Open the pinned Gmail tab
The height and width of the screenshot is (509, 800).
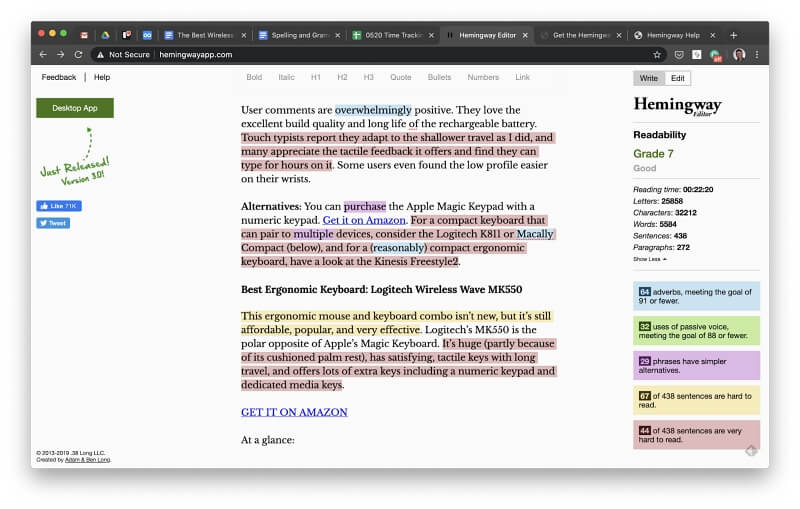(84, 35)
